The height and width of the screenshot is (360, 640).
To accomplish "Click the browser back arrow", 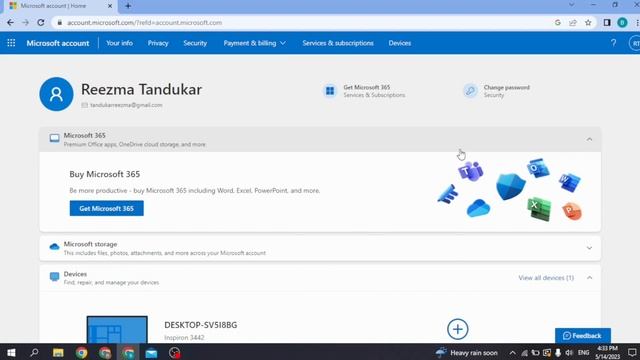I will point(11,23).
